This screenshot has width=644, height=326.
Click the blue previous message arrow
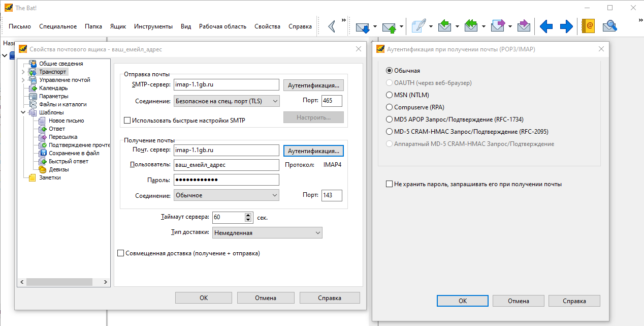point(546,26)
